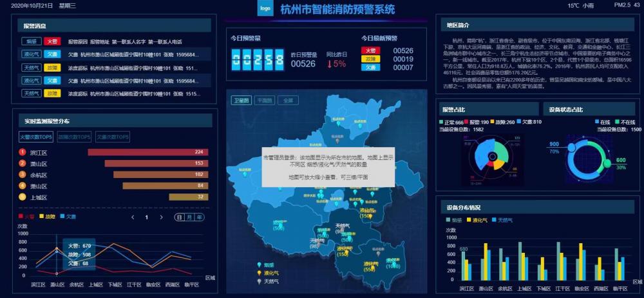This screenshot has width=644, height=298.
Task: Switch to the 故障次数TOP5 tab
Action: [75, 137]
